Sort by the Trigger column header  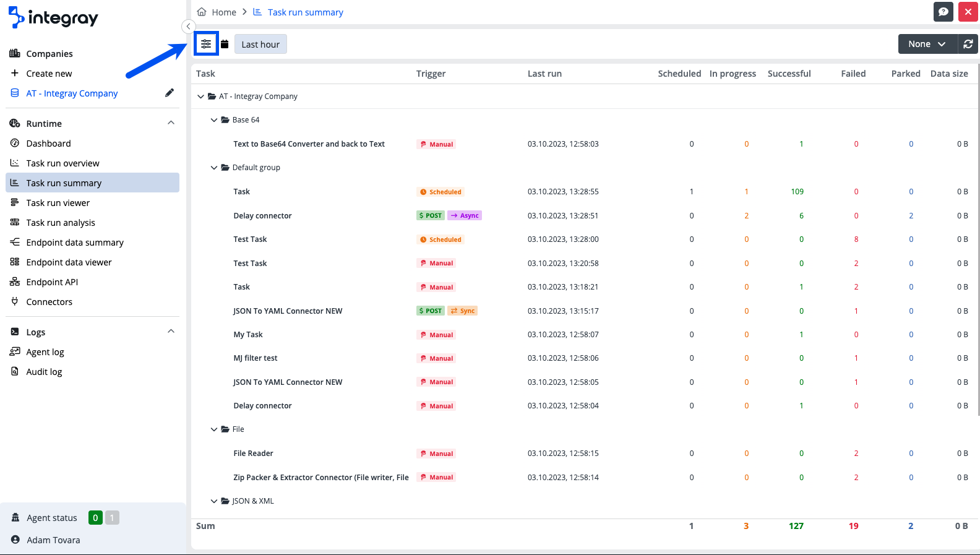click(431, 74)
